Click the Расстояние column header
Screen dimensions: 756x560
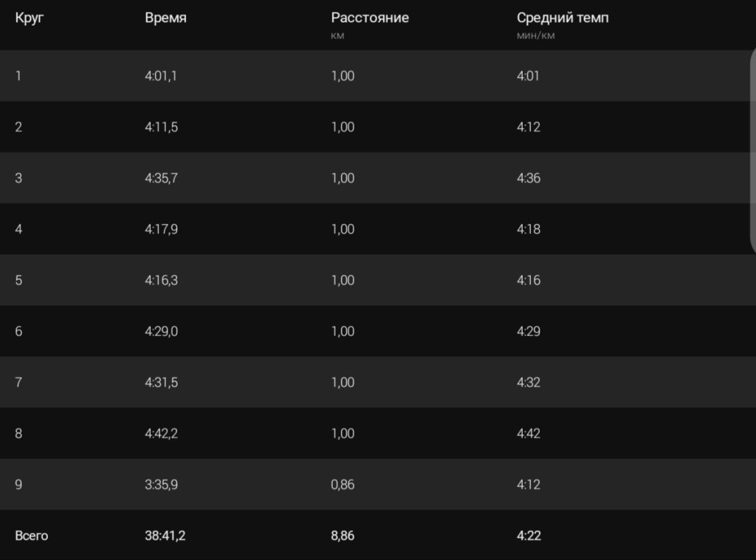click(x=369, y=18)
